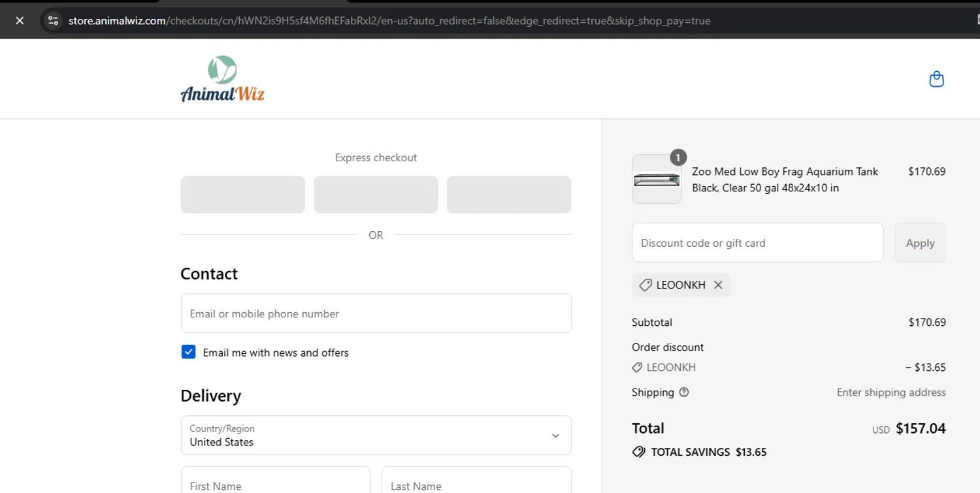The width and height of the screenshot is (980, 493).
Task: Click the Last Name field
Action: (x=476, y=480)
